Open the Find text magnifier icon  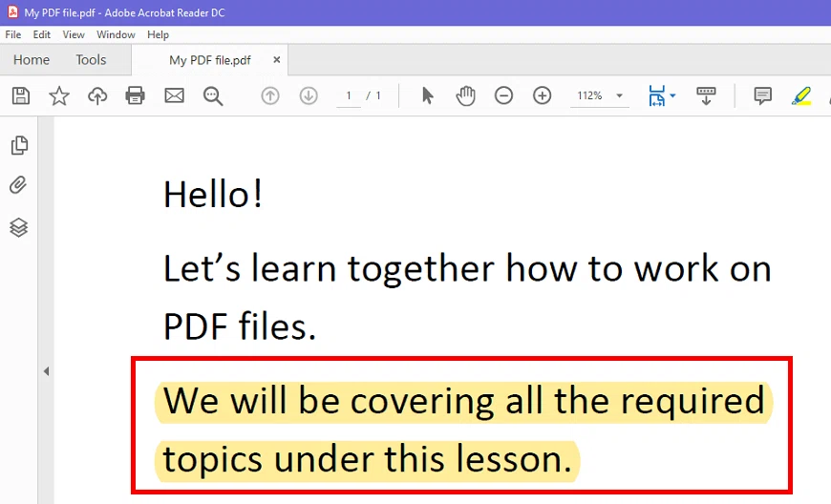(x=213, y=95)
